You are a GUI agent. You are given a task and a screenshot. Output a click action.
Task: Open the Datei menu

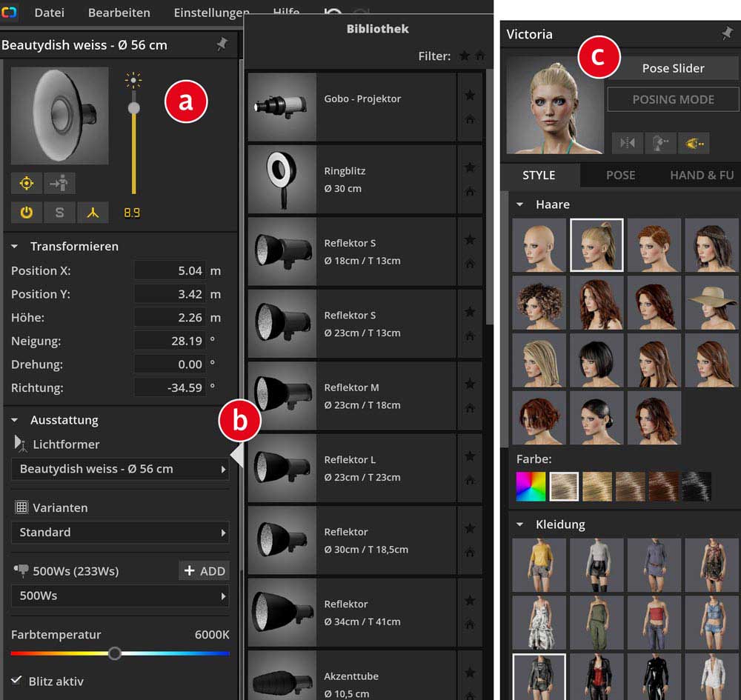point(49,13)
